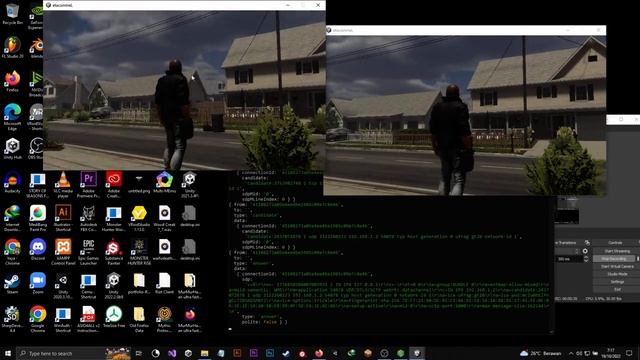Open Steam from the taskbar
The height and width of the screenshot is (360, 640).
point(286,353)
